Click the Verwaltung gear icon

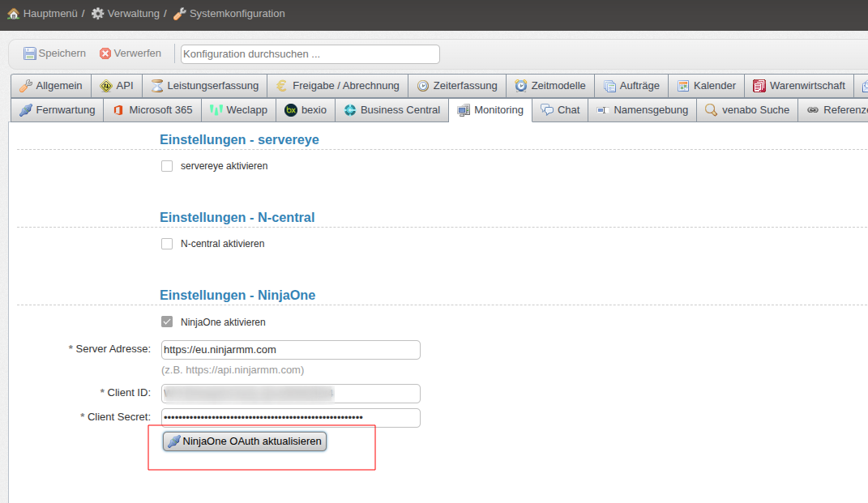pos(97,14)
